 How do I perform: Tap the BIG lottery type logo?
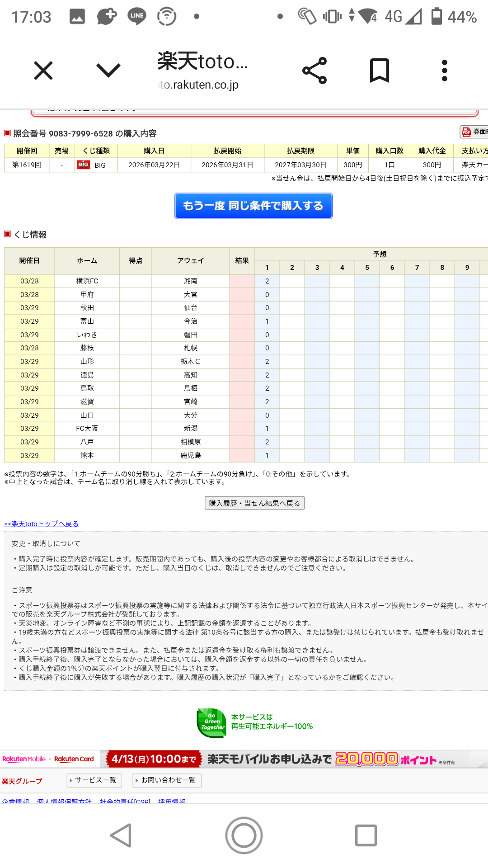84,165
